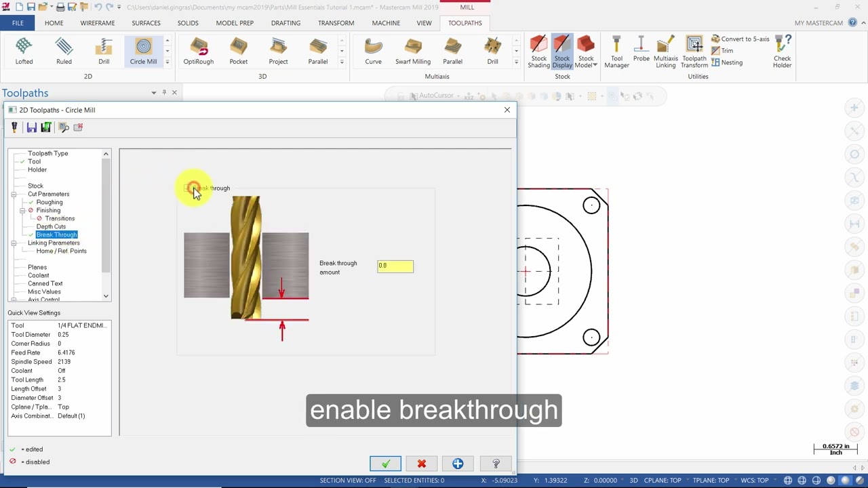Select the Swarf Milling toolpath
Screen dimensions: 868x488
413,52
